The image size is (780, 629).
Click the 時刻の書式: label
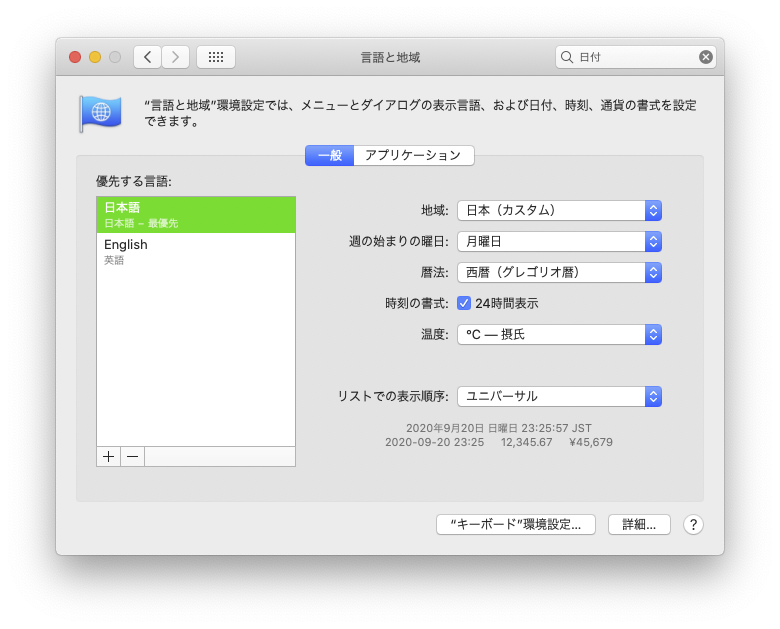coord(417,304)
